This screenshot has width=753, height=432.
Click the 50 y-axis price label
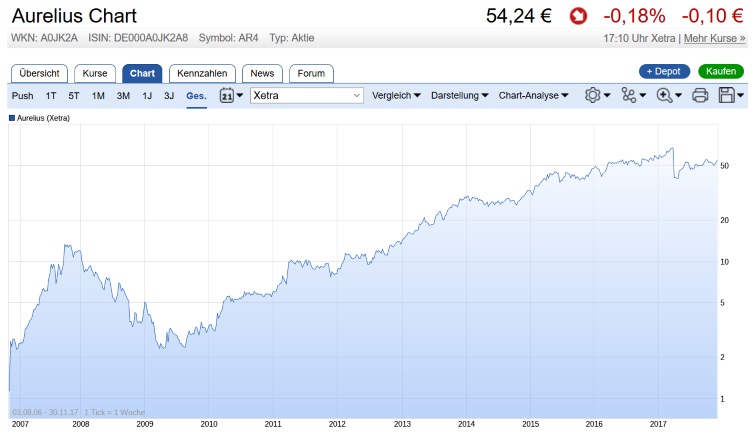point(724,166)
